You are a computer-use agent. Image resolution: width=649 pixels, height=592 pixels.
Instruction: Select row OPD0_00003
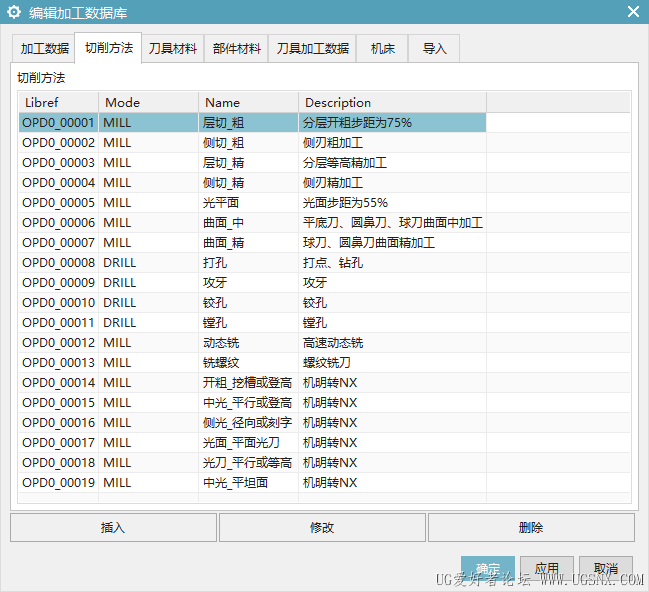pyautogui.click(x=252, y=163)
